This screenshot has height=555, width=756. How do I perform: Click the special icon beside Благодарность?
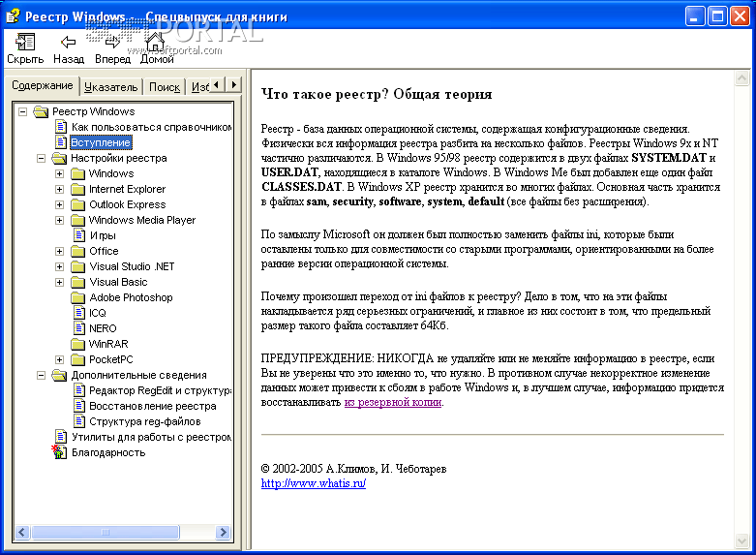[x=59, y=452]
